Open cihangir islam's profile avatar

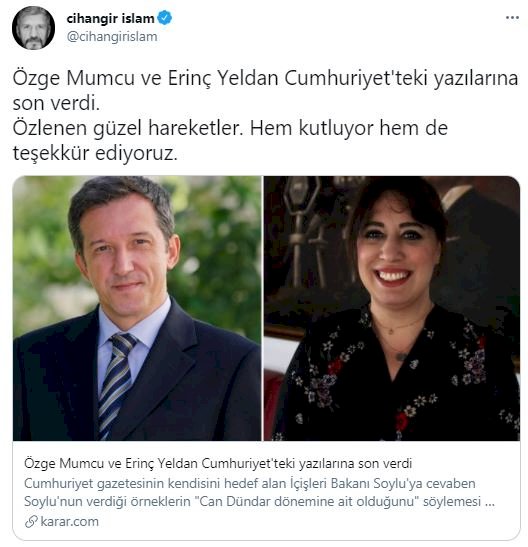click(x=33, y=28)
